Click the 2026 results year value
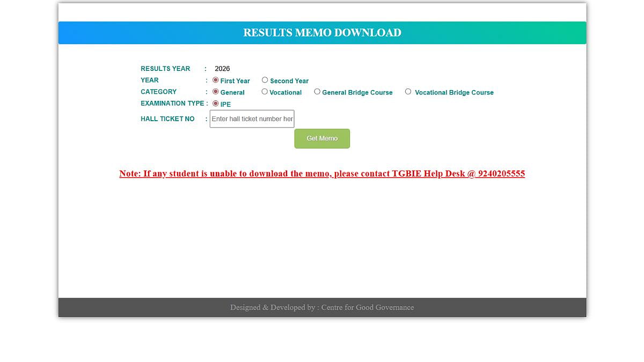 pos(222,69)
